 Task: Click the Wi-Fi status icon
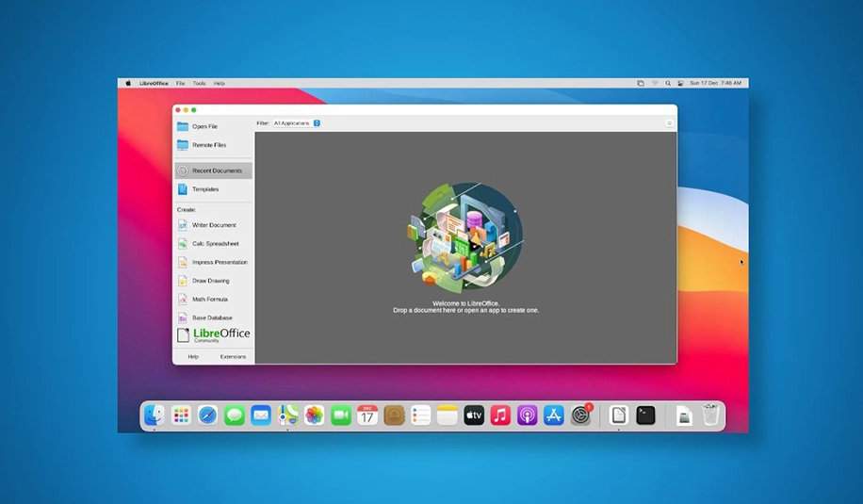(655, 83)
